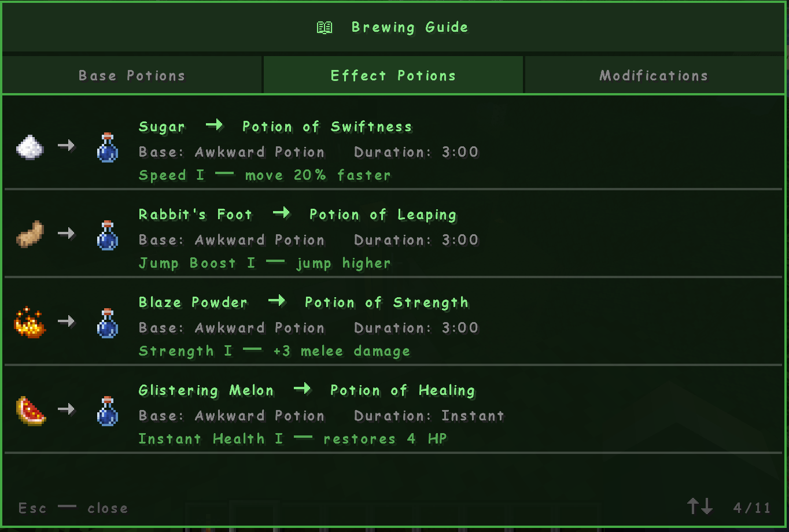Open the Blaze Powder to Potion of Strength title
789x532 pixels.
pyautogui.click(x=304, y=302)
